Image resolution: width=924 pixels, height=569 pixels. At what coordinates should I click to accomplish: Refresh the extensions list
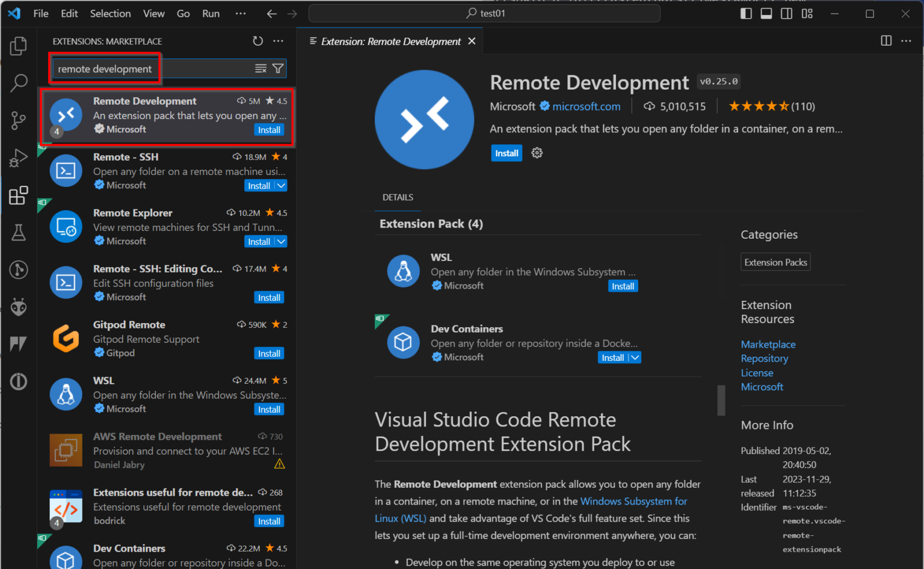coord(257,41)
